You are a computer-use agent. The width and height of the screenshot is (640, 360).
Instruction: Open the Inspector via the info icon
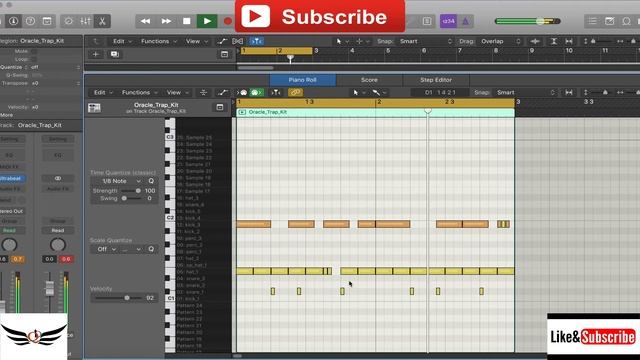pyautogui.click(x=13, y=21)
